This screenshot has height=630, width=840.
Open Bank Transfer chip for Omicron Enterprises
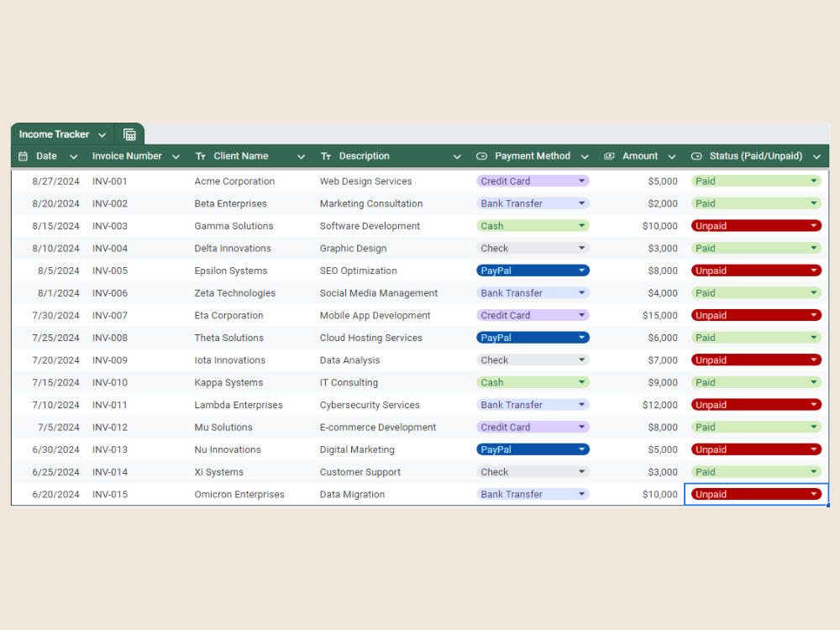pyautogui.click(x=533, y=495)
